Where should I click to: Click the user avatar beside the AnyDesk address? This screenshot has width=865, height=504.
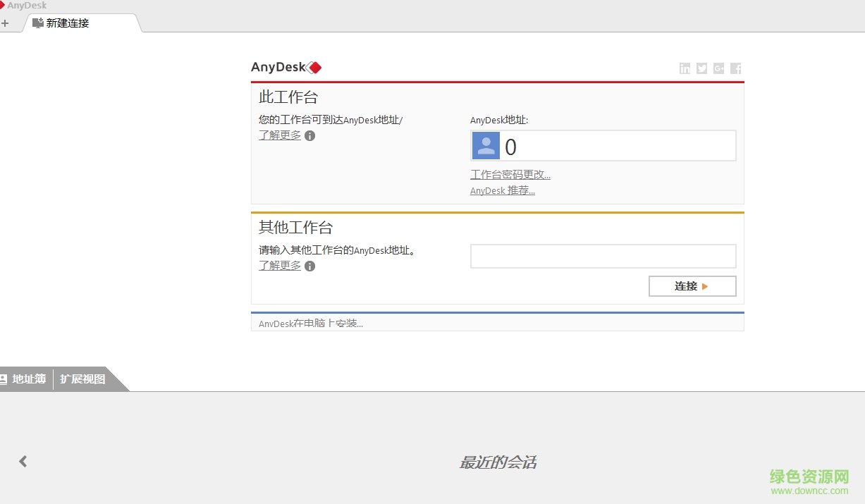tap(485, 146)
